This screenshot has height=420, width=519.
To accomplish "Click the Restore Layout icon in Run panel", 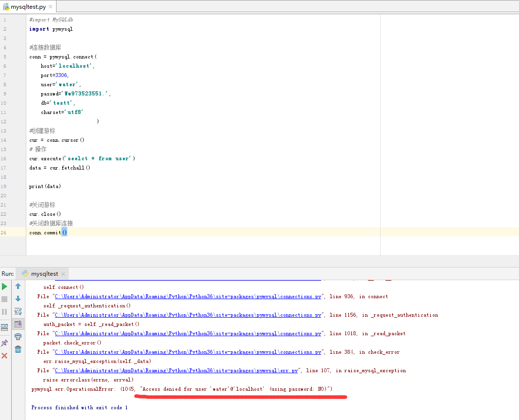I will 5,327.
